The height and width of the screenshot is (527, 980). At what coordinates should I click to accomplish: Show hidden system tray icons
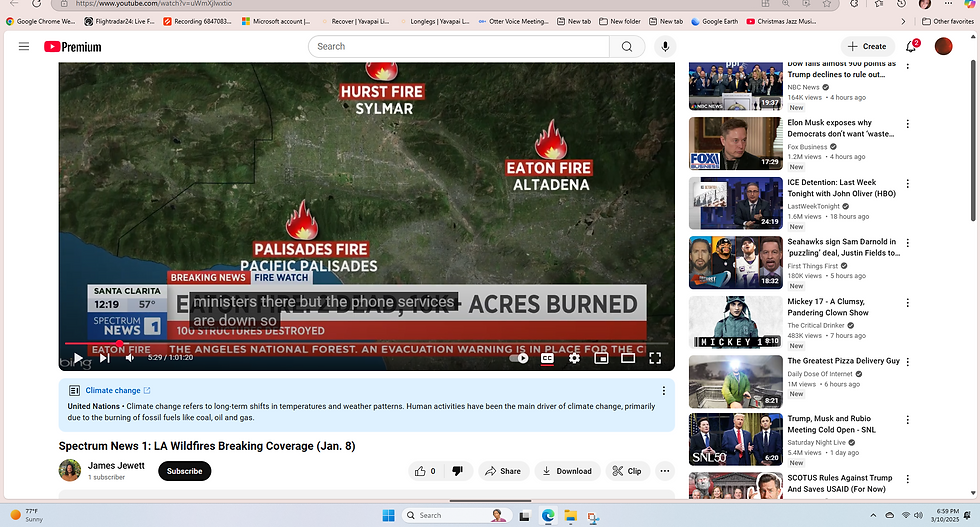872,515
